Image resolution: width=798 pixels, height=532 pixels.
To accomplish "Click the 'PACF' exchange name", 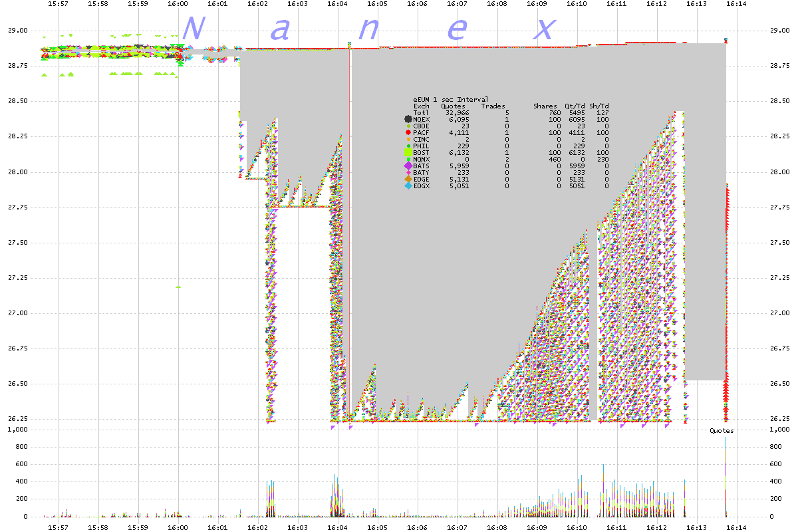I will (x=422, y=132).
